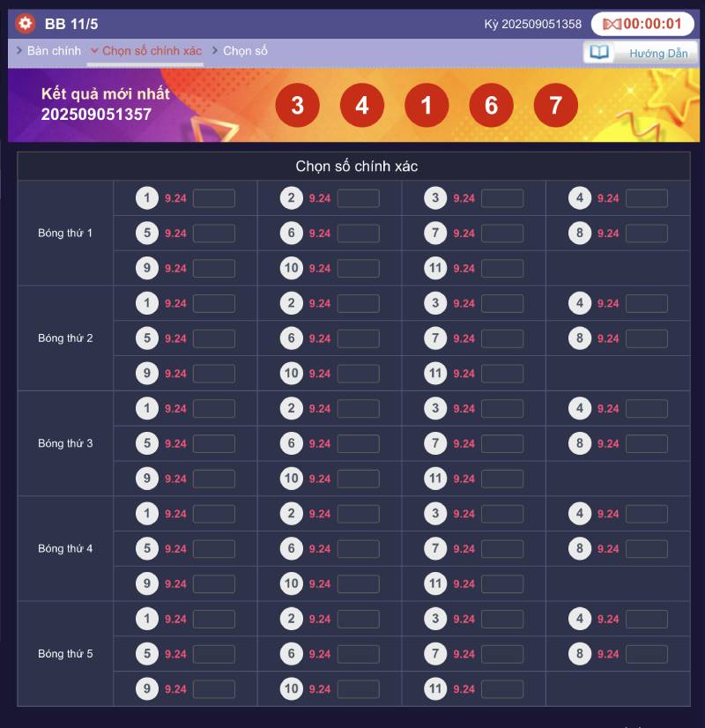Click the bet input next to ball 2 odds

(x=358, y=198)
